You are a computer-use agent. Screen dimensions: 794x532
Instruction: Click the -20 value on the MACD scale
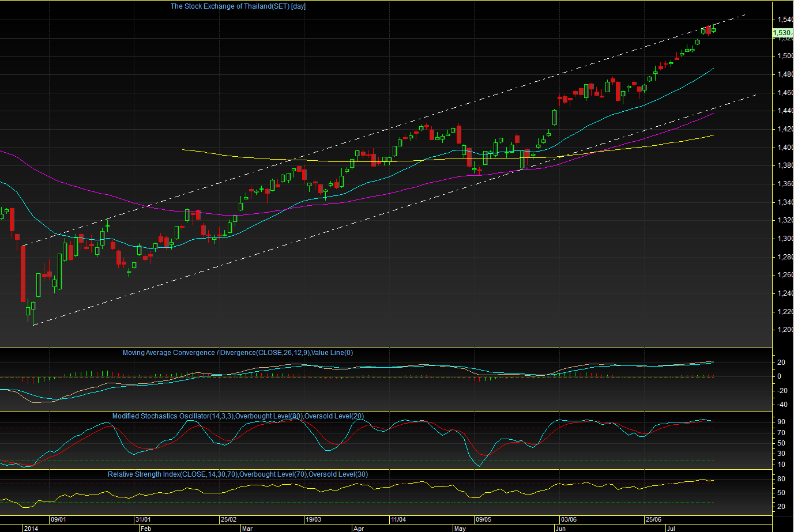pyautogui.click(x=782, y=391)
